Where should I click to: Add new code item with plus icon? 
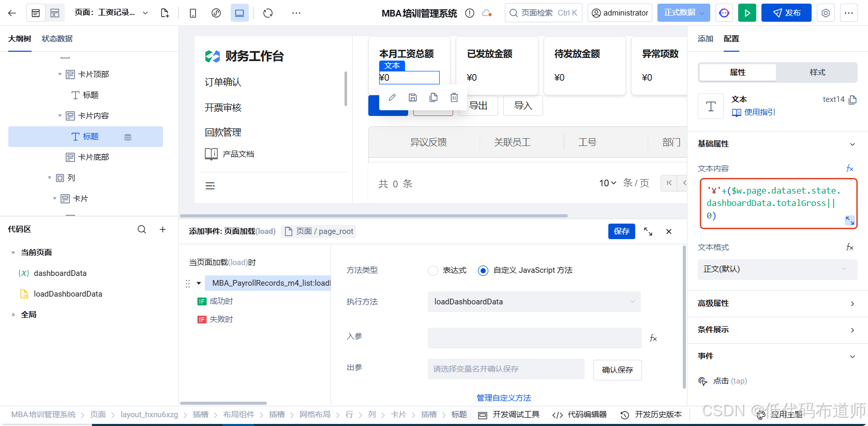pyautogui.click(x=162, y=229)
